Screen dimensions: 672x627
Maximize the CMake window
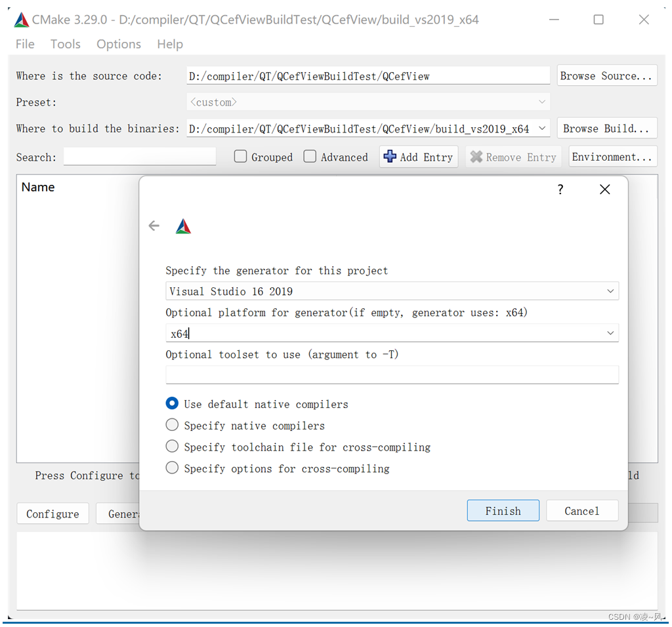click(598, 20)
